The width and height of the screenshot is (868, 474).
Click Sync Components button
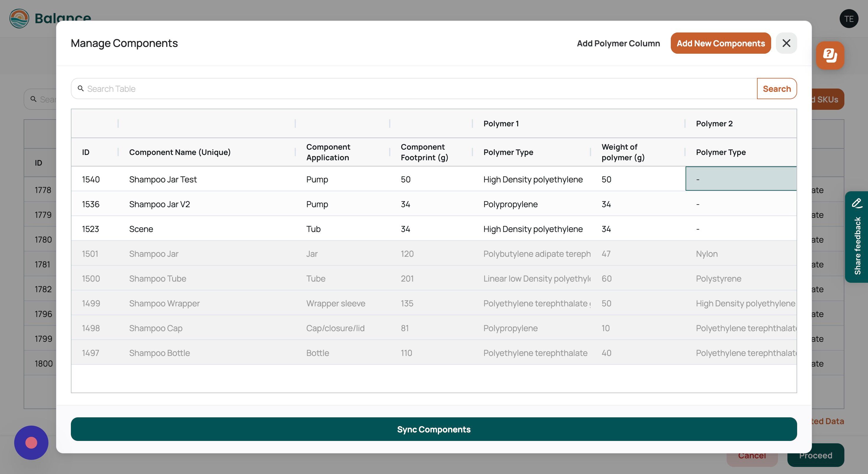pos(434,429)
